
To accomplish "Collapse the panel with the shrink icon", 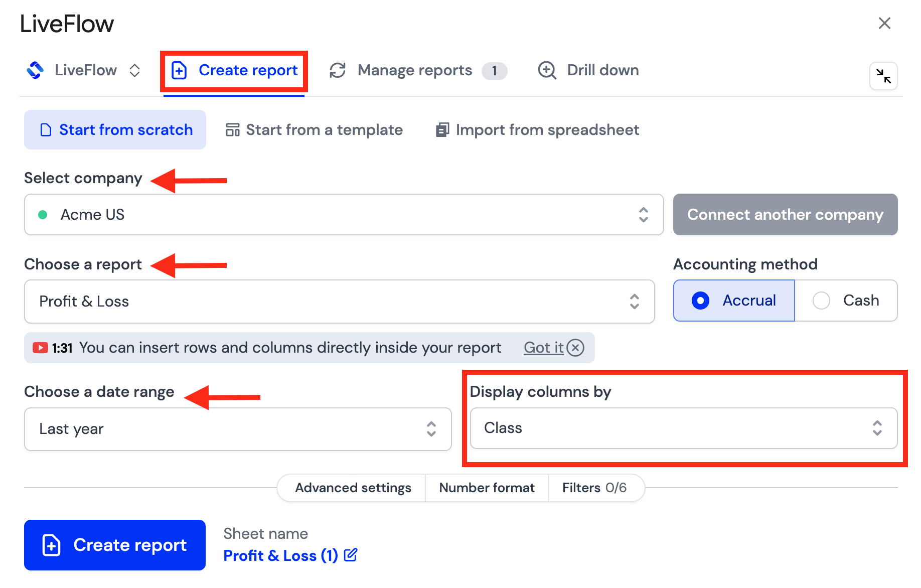I will 883,76.
